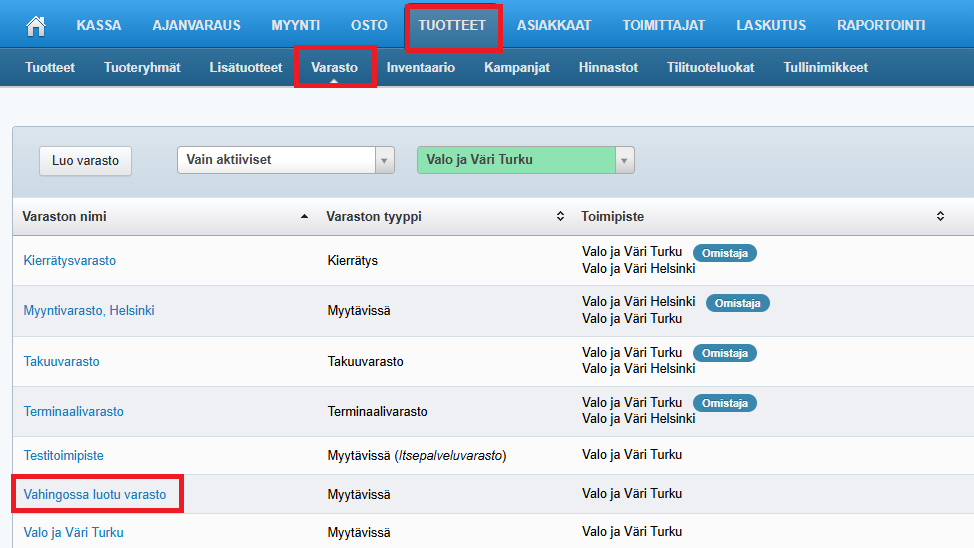This screenshot has height=548, width=974.
Task: Select the Varasto subtab
Action: (334, 68)
